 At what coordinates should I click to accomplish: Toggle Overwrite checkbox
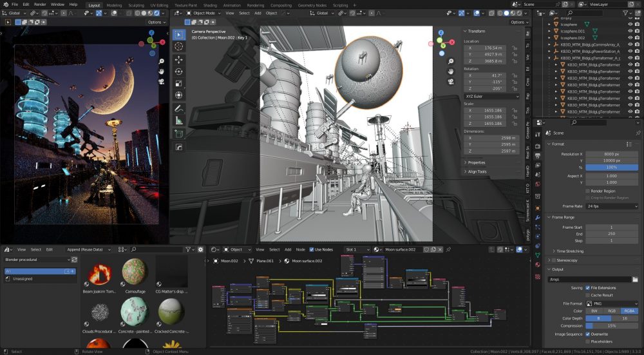[588, 334]
